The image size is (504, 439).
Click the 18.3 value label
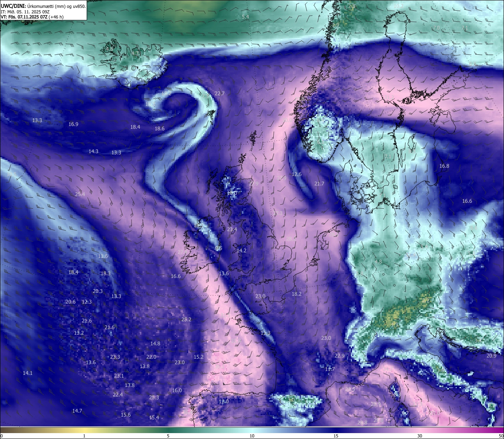[x=106, y=273]
